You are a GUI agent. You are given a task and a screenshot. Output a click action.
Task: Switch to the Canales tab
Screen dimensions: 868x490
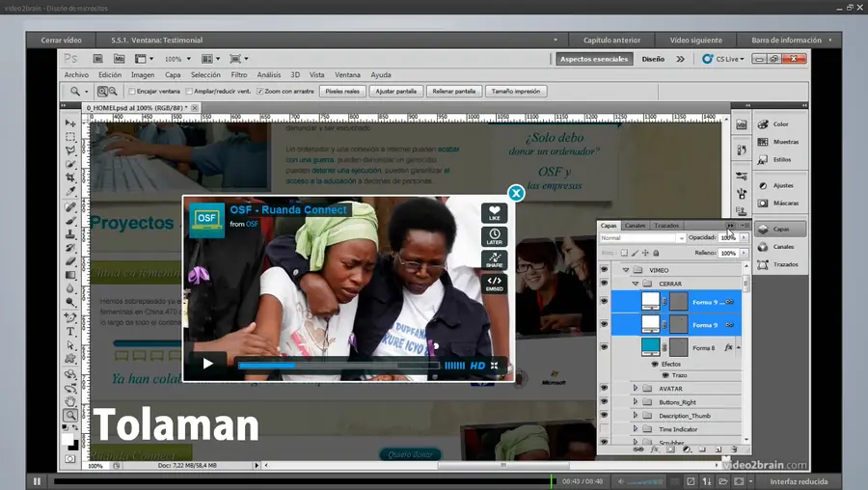[636, 226]
